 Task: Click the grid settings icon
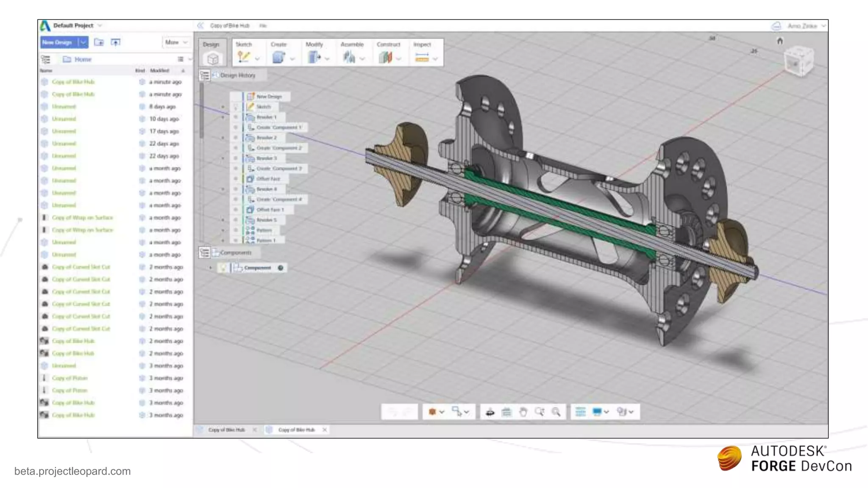[580, 412]
